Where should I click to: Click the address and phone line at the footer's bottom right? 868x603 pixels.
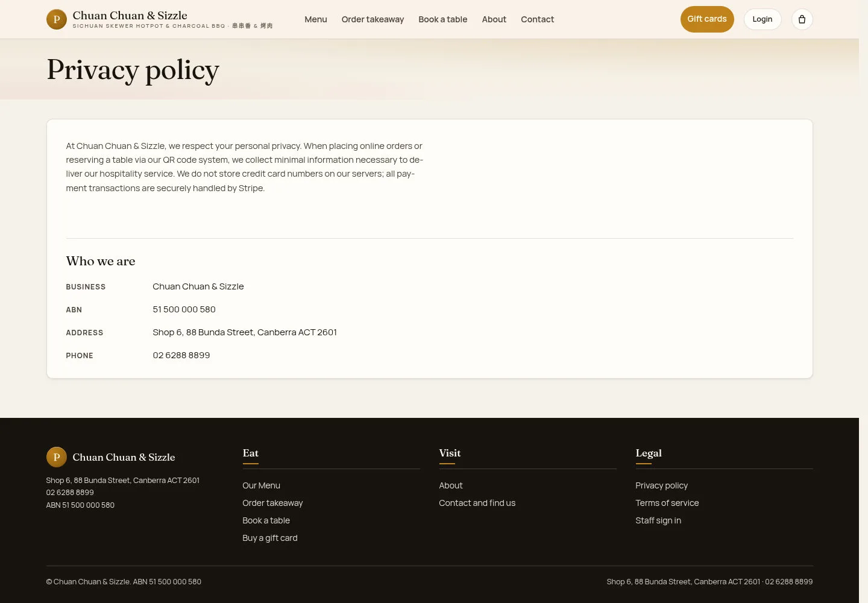tap(709, 582)
